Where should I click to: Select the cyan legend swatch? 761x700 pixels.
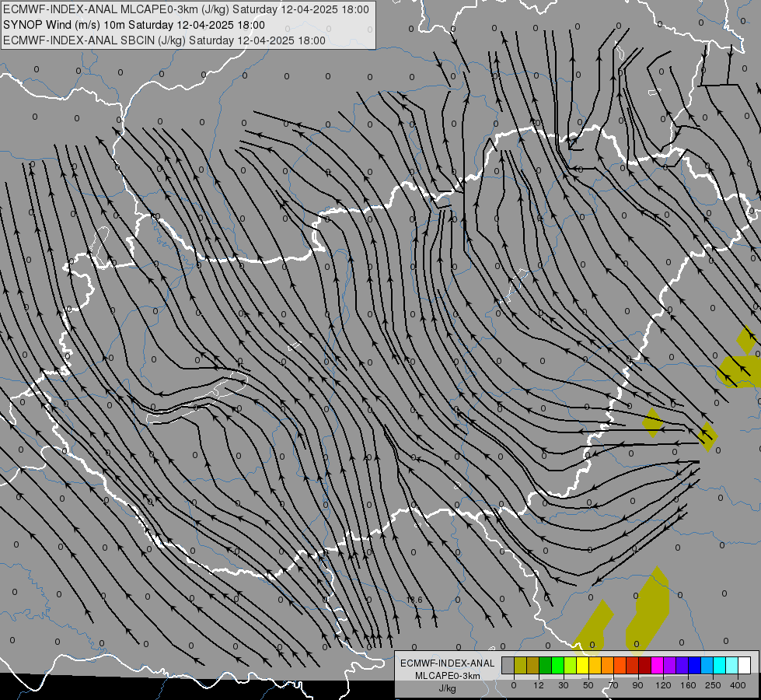[719, 665]
